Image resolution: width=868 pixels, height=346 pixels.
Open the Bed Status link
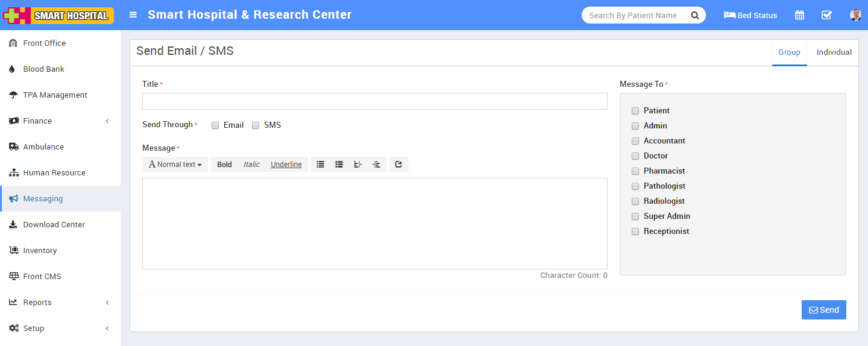pos(750,15)
